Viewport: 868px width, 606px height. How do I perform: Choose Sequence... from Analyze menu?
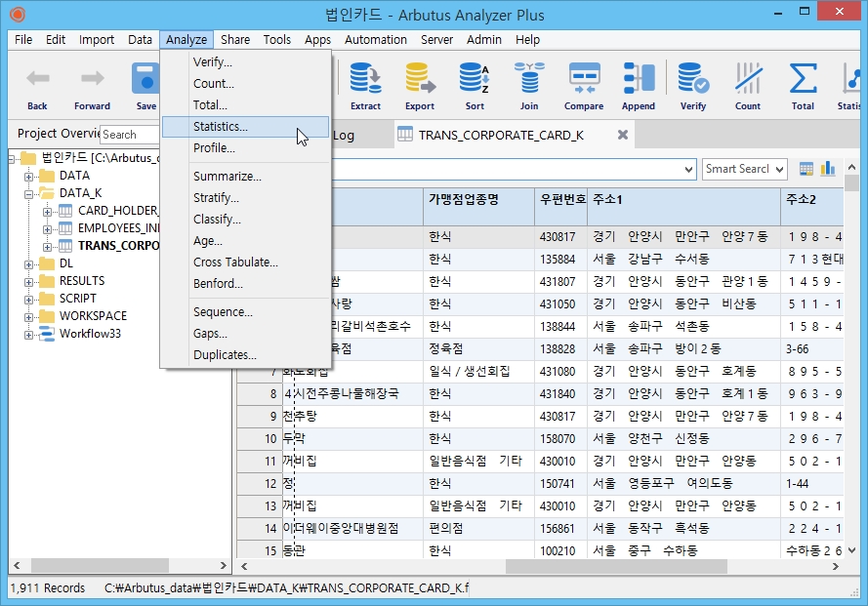pos(245,312)
